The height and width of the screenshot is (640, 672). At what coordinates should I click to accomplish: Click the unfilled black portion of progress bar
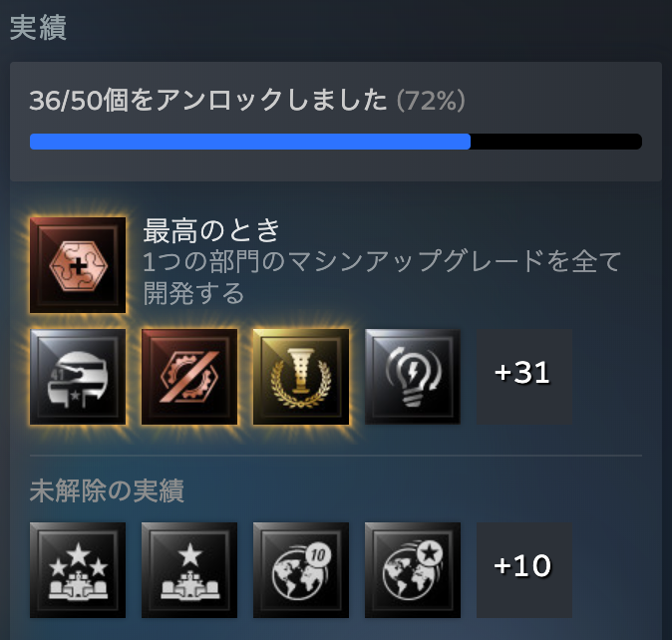coord(556,142)
